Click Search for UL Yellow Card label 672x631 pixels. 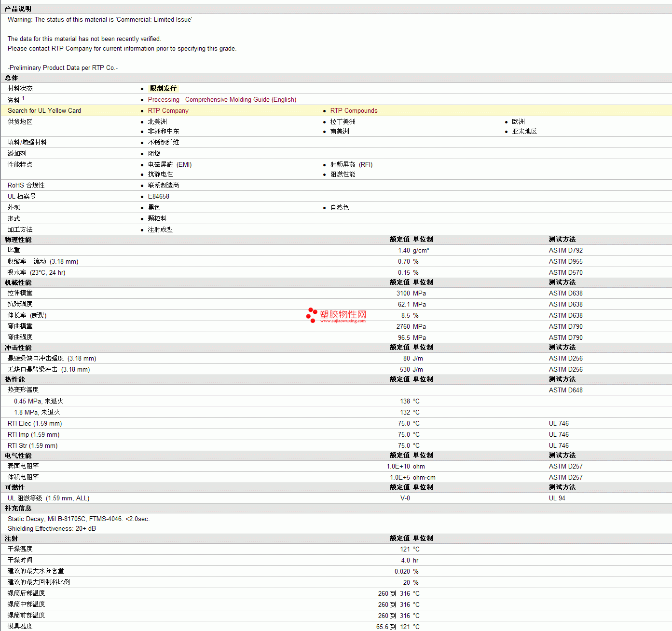tap(44, 111)
